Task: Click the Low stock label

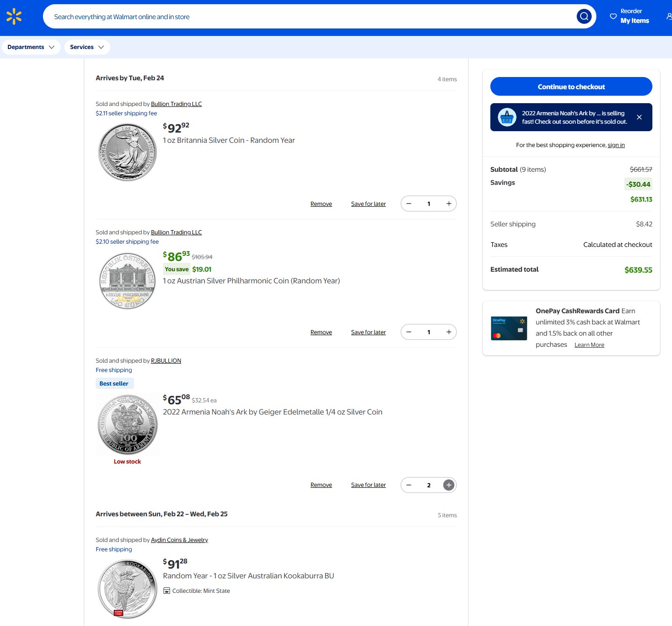Action: (x=127, y=462)
